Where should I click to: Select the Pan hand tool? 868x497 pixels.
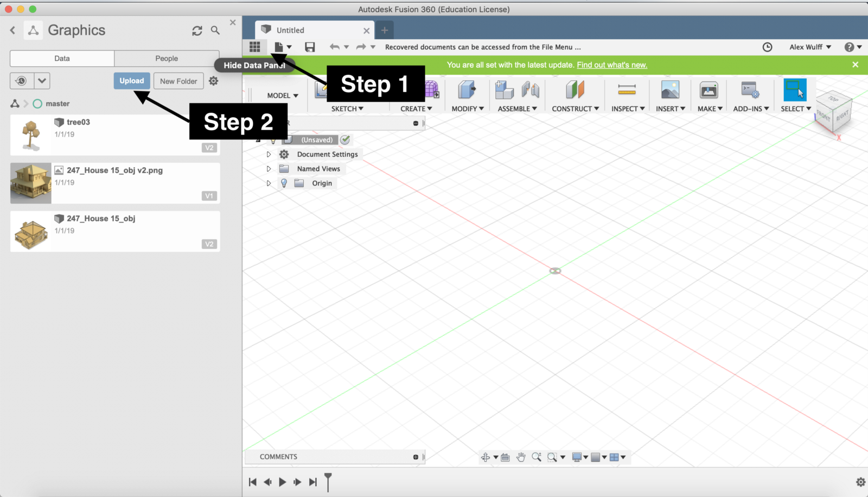[x=521, y=457]
